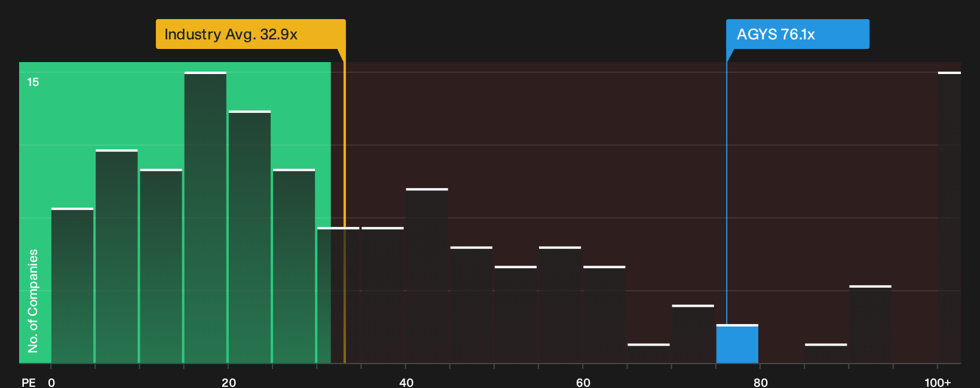Click the green bar starting at PE 20
The height and width of the screenshot is (388, 980).
coord(250,237)
